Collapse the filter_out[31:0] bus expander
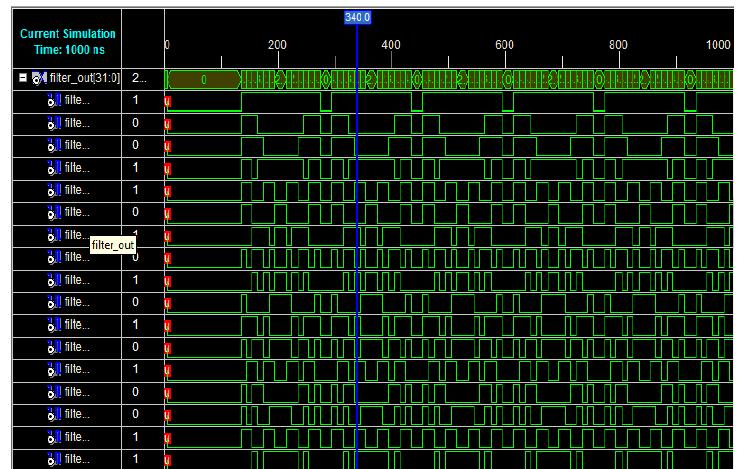 [23, 78]
